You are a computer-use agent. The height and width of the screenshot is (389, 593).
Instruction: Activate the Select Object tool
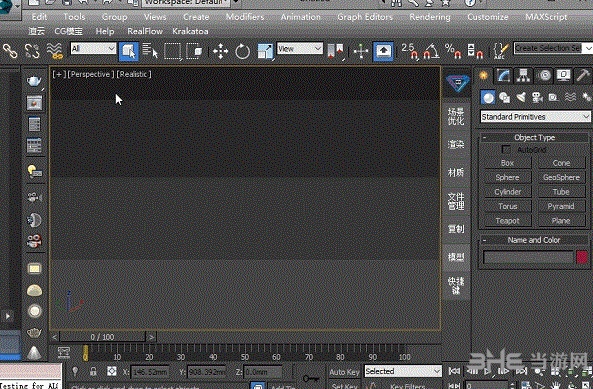point(129,51)
